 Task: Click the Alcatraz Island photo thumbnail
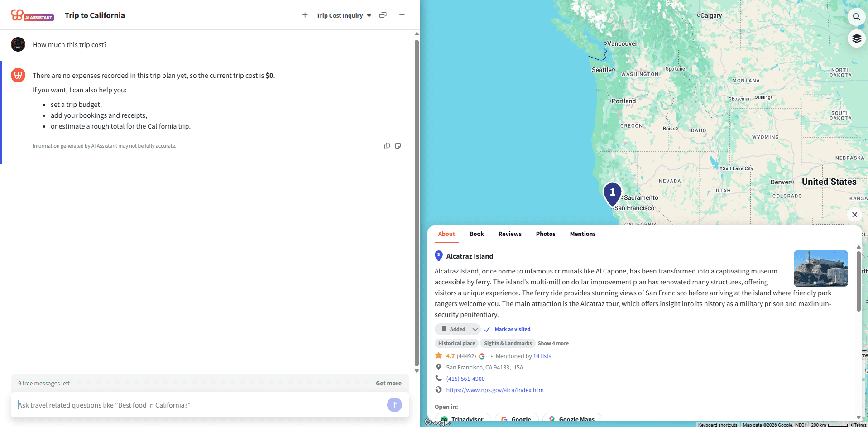coord(820,268)
